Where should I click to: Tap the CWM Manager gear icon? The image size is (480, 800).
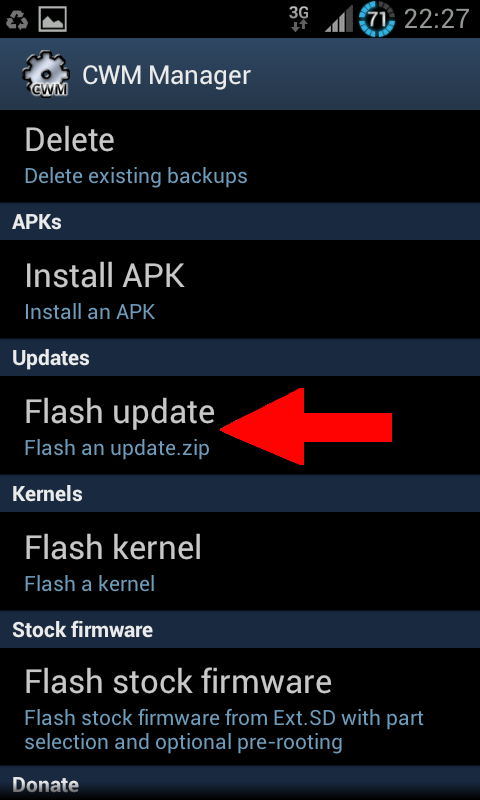point(45,74)
